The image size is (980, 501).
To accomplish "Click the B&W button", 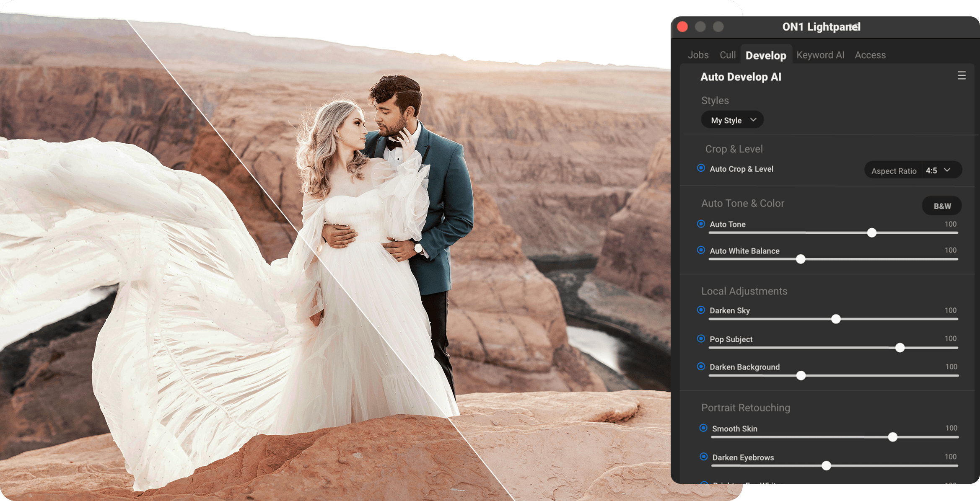I will 942,206.
